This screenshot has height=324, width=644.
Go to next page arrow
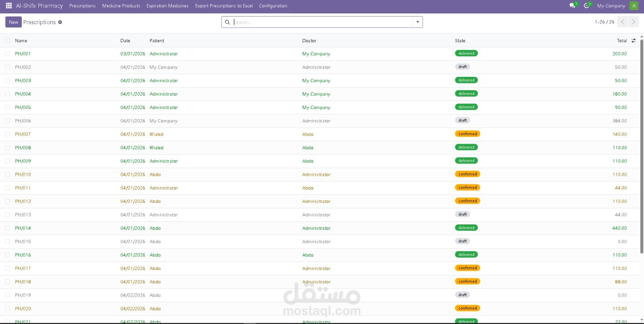(x=634, y=22)
